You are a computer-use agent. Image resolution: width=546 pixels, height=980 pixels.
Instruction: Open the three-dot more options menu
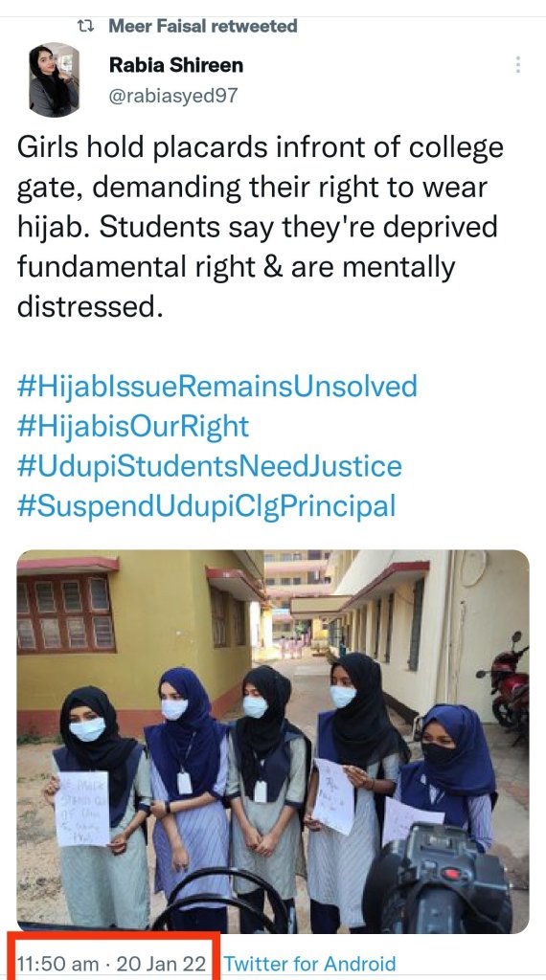517,65
